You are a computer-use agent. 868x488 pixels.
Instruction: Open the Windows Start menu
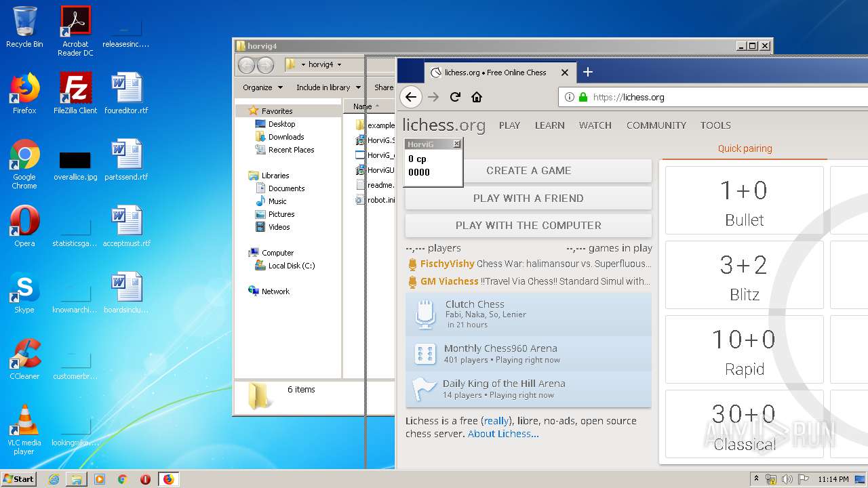pyautogui.click(x=19, y=479)
